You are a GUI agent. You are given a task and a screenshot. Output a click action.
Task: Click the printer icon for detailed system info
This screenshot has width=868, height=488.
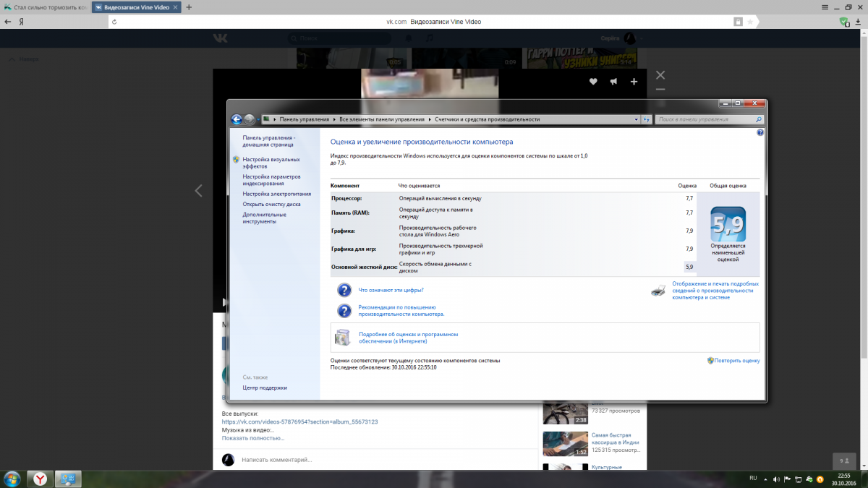[658, 291]
